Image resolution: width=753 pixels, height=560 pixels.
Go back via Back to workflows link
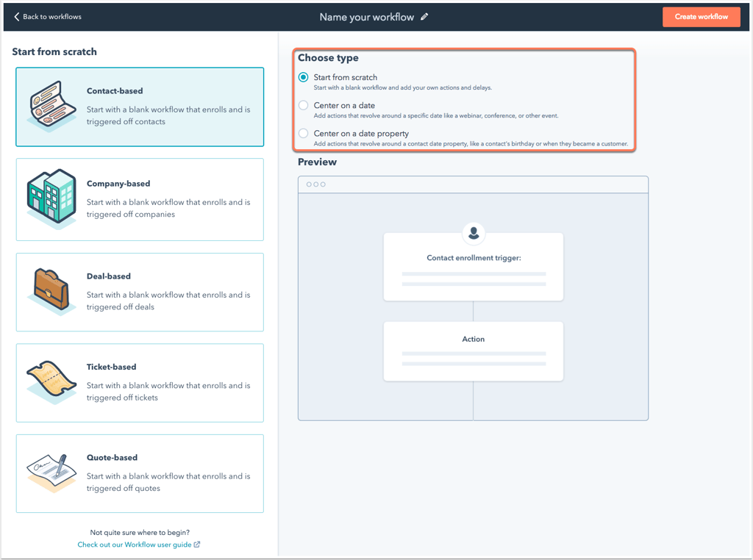[48, 17]
